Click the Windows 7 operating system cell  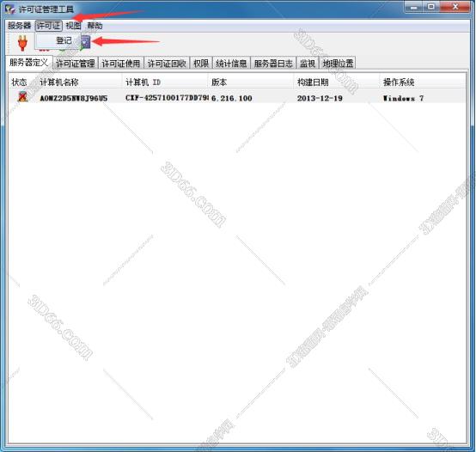[x=403, y=98]
